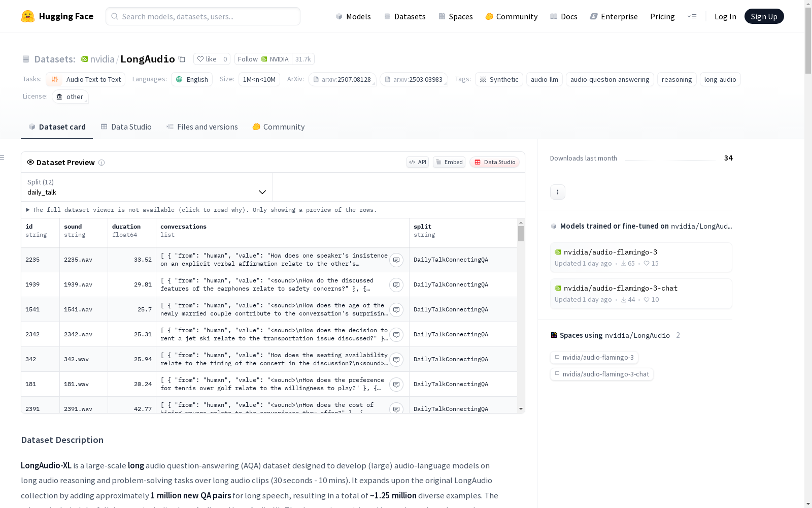
Task: Open the Files and versions tab
Action: point(202,127)
